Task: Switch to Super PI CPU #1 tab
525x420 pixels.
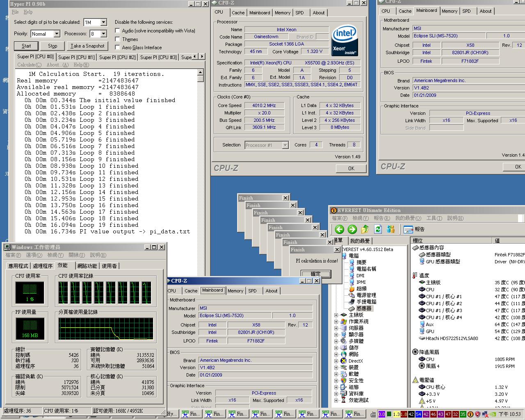Action: (x=76, y=57)
